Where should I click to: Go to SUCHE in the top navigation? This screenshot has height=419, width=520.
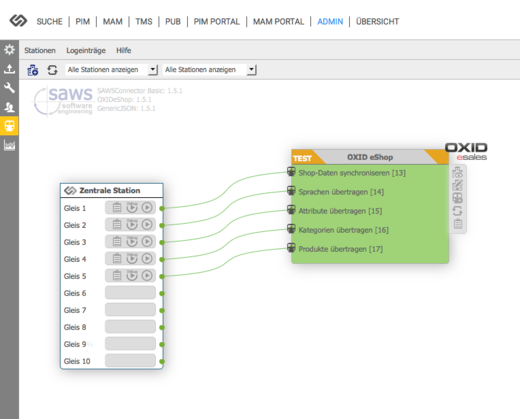point(49,22)
